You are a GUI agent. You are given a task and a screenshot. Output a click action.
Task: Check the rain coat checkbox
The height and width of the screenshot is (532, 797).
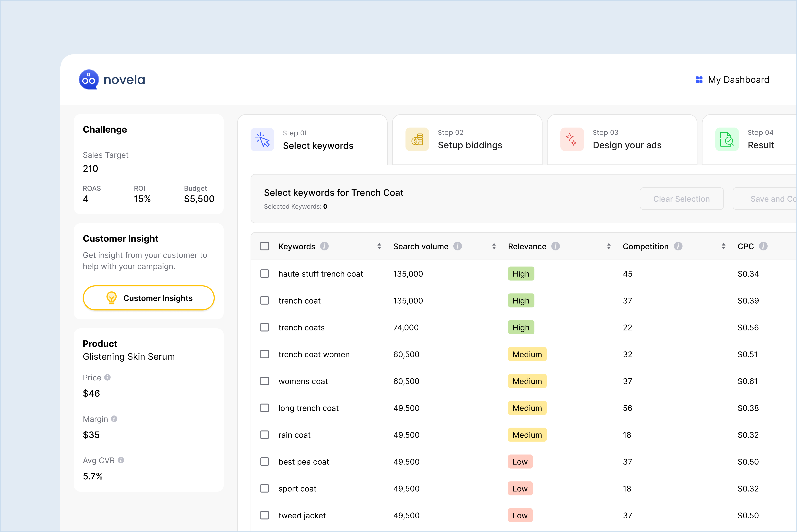click(265, 435)
